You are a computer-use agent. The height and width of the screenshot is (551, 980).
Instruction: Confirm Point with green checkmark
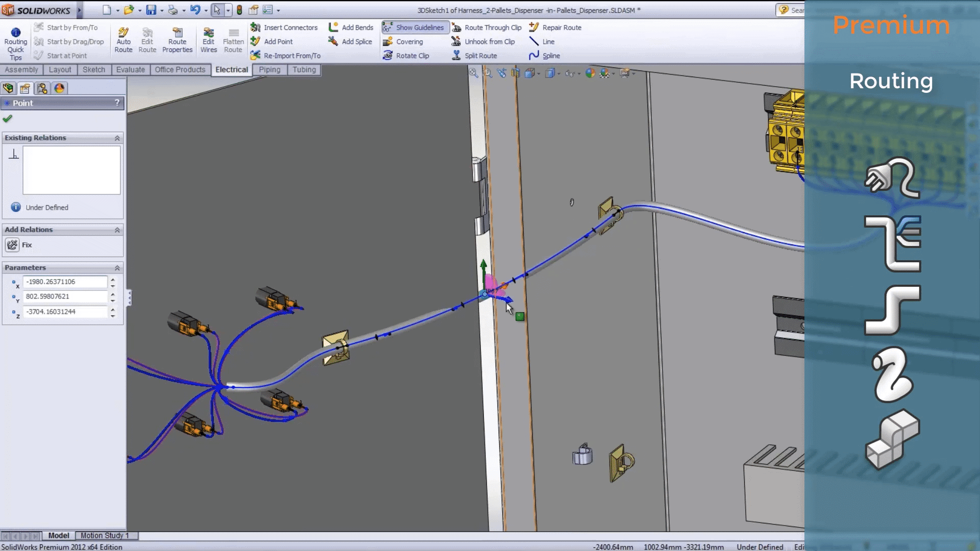coord(7,119)
